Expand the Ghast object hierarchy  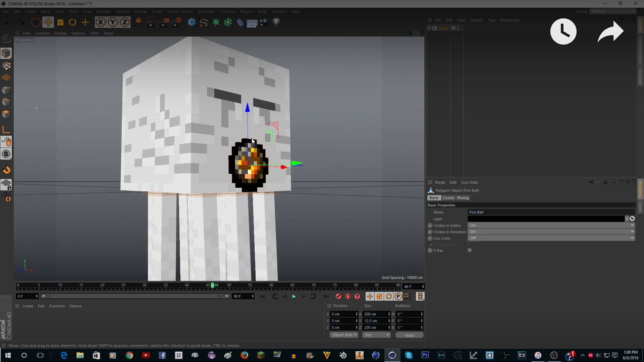coord(429,28)
